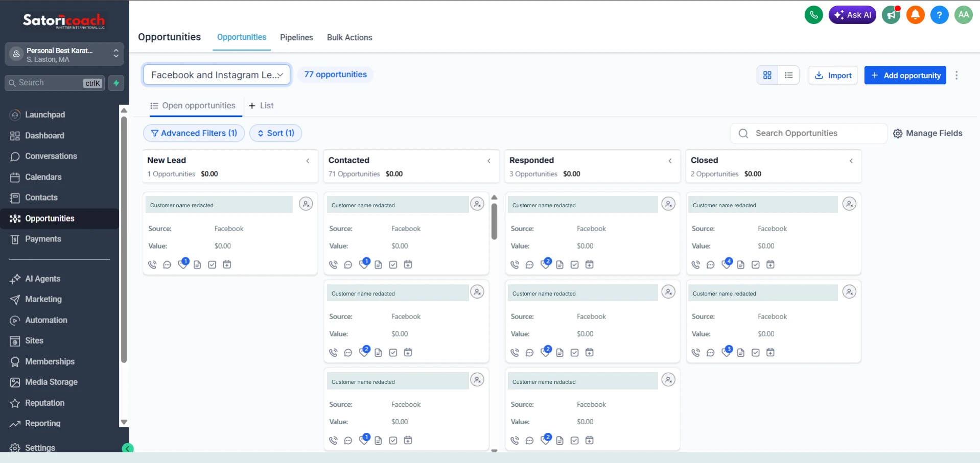Collapse the sidebar with the green arrow

[128, 448]
